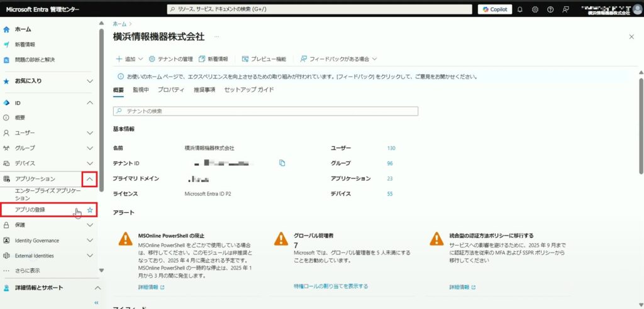This screenshot has height=309, width=644.
Task: Switch to the 監視中 tab
Action: point(140,90)
